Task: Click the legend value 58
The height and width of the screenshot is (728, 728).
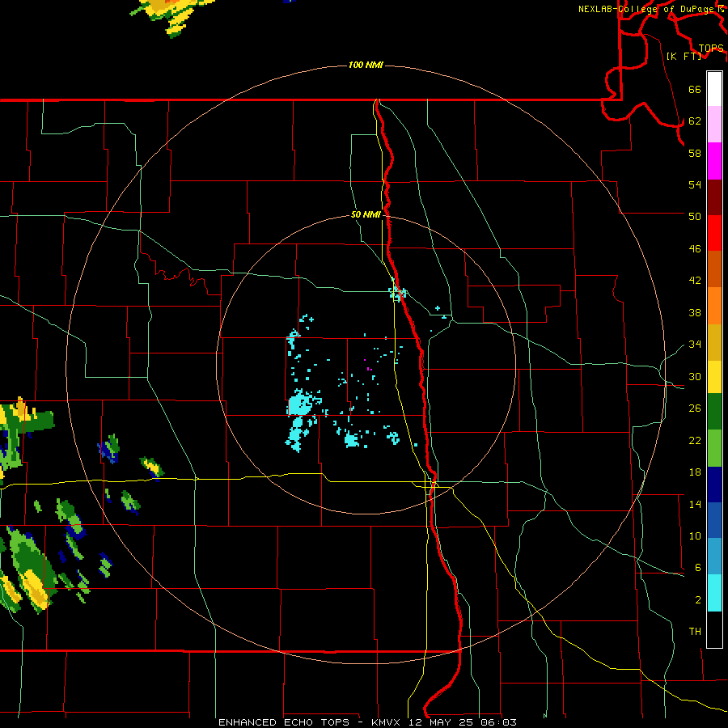Action: pyautogui.click(x=695, y=153)
